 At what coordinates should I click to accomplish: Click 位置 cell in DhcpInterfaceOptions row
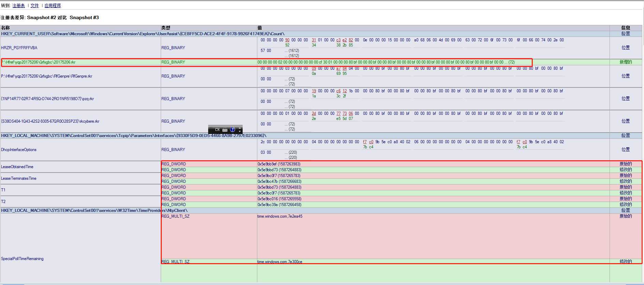point(626,150)
